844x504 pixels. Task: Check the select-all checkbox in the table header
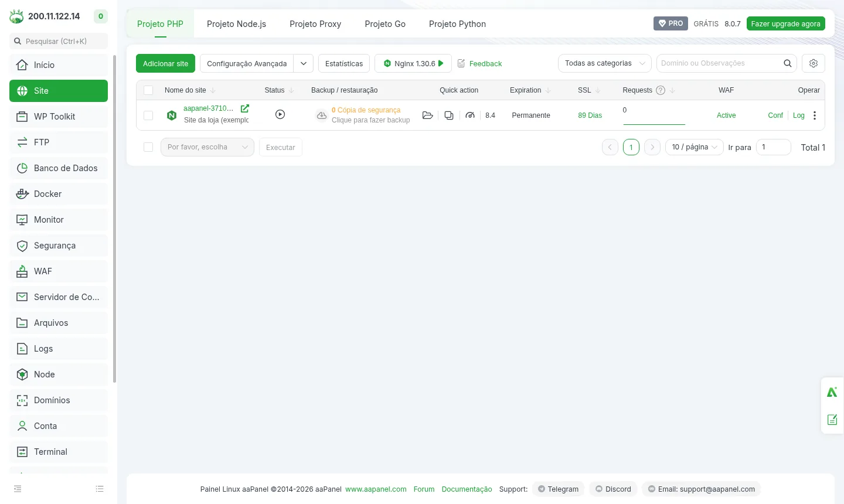coord(148,90)
